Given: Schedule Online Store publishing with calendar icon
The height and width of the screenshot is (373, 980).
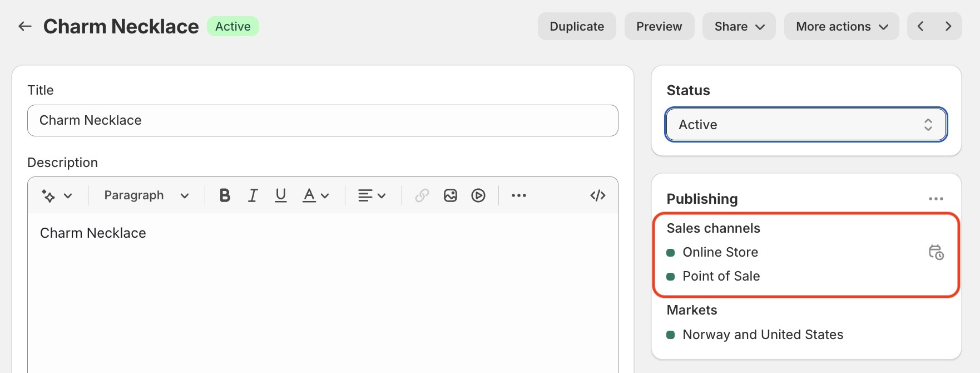Looking at the screenshot, I should (936, 252).
